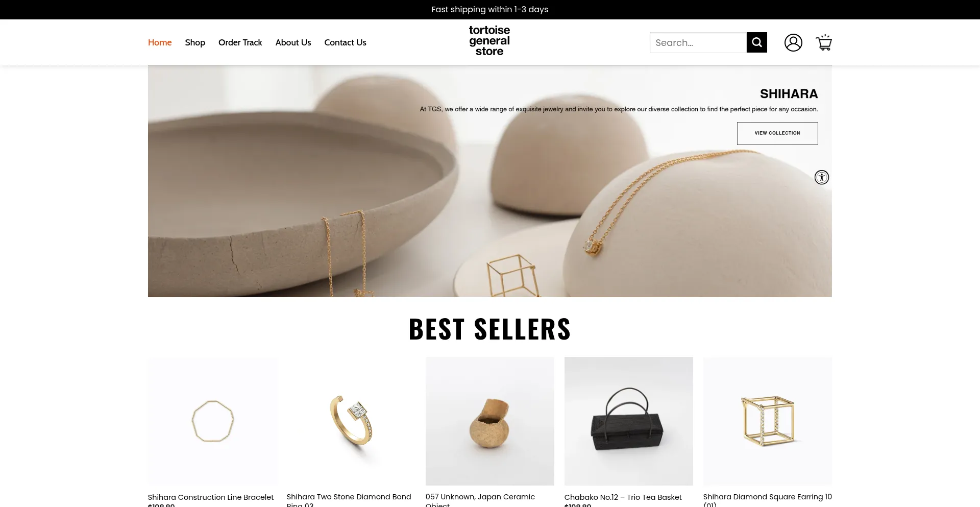The image size is (980, 507).
Task: Click the SHIHARA hero banner image
Action: point(490,181)
